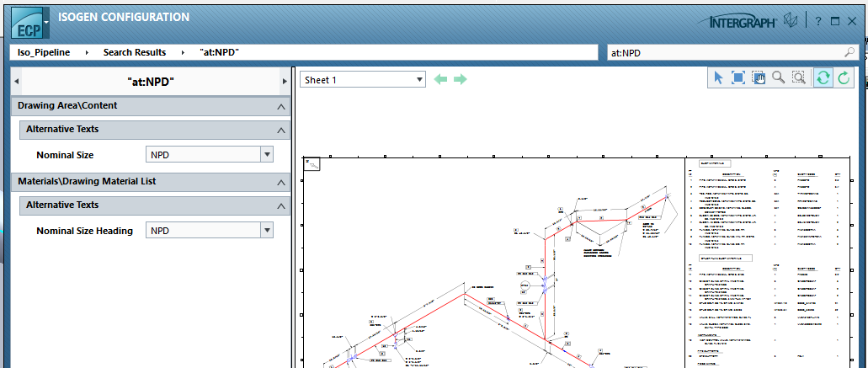Click the "at:NPD" panel title
Viewport: 868px width, 368px height.
point(151,82)
